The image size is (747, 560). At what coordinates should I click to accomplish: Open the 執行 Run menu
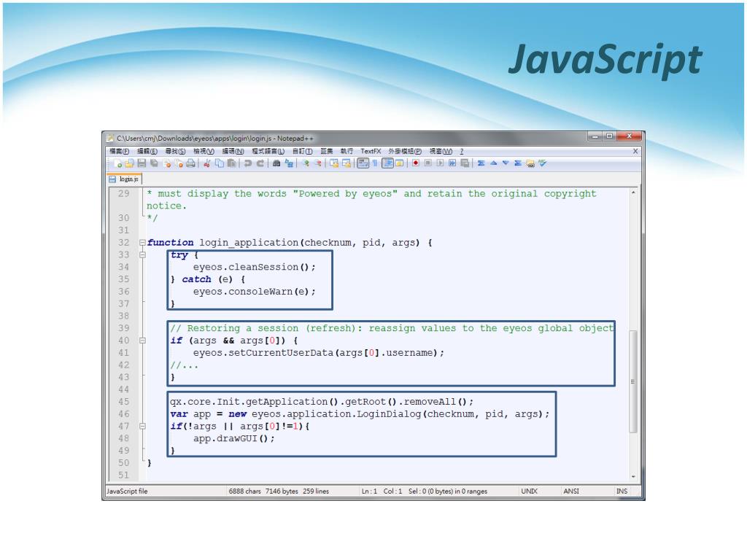(x=347, y=151)
